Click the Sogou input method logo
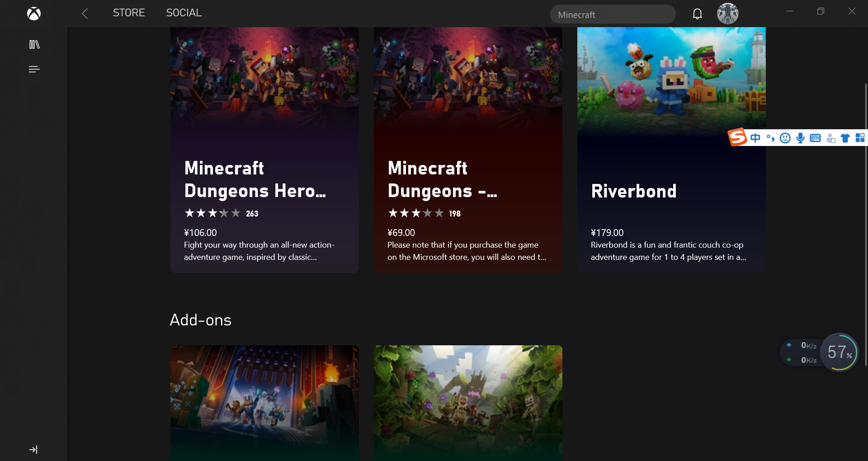The image size is (868, 461). pos(737,137)
